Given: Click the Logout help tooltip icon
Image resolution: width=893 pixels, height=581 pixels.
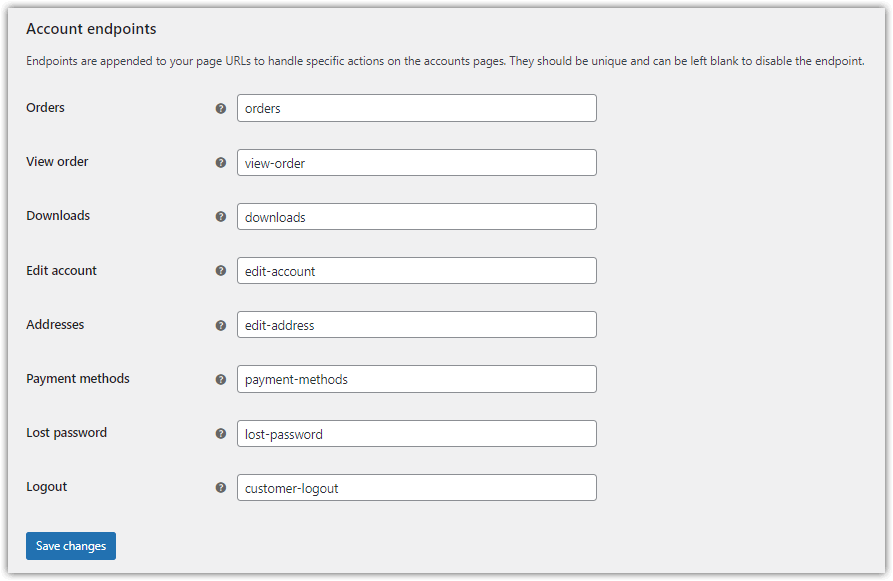Looking at the screenshot, I should click(221, 488).
